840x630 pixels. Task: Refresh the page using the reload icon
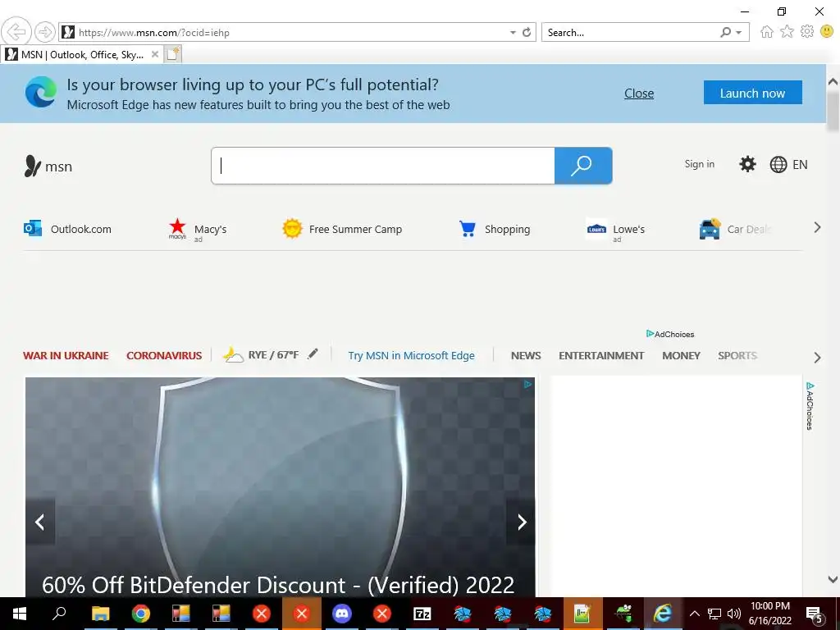pos(527,32)
